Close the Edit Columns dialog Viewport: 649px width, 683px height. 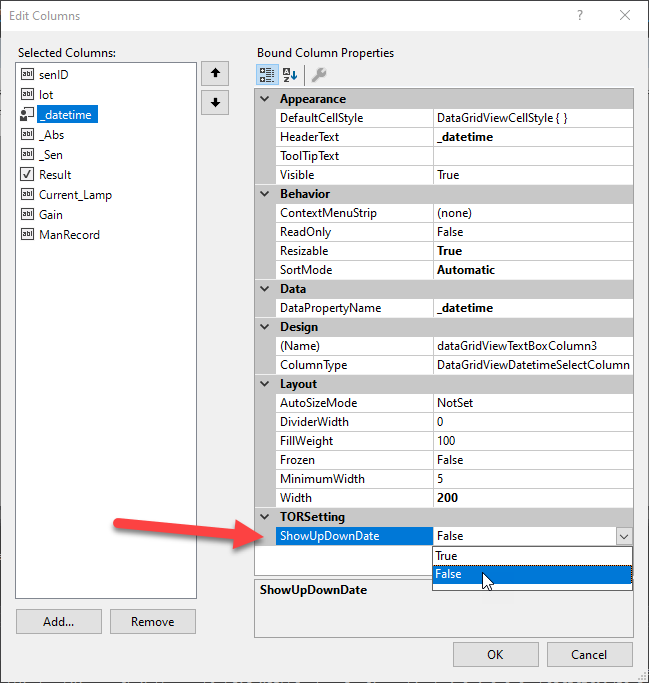(625, 16)
